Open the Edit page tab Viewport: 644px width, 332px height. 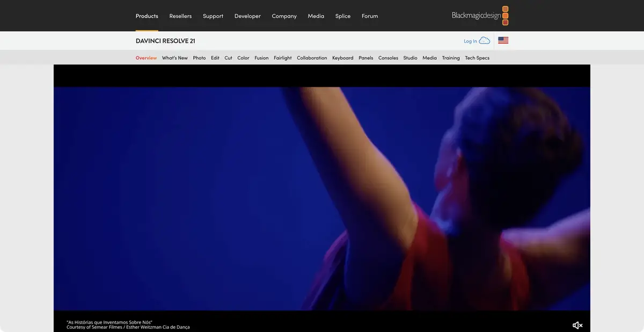pyautogui.click(x=215, y=58)
